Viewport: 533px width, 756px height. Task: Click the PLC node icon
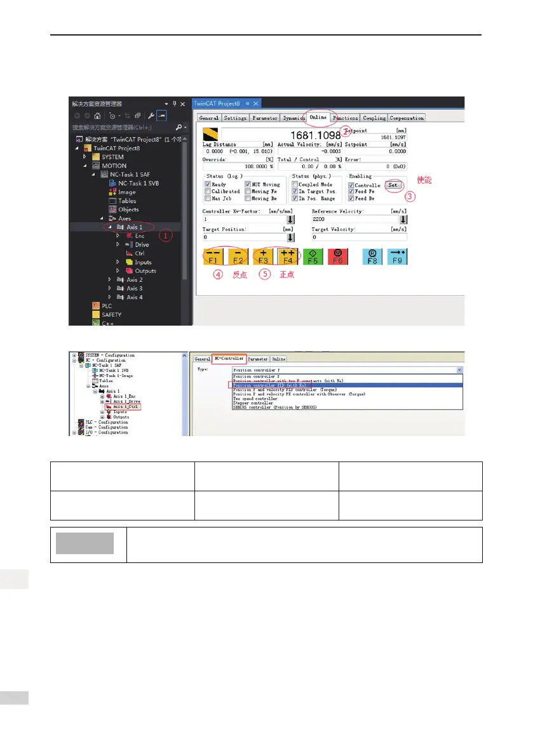[96, 306]
